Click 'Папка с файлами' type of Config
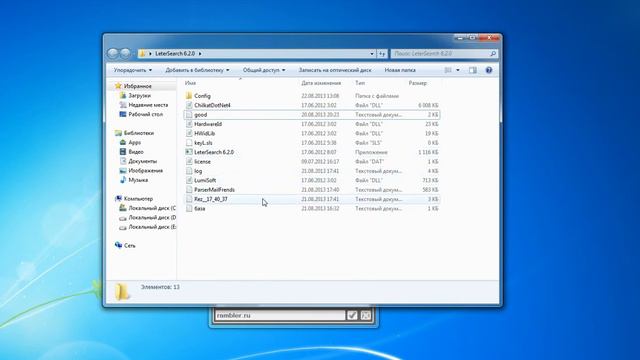 377,96
